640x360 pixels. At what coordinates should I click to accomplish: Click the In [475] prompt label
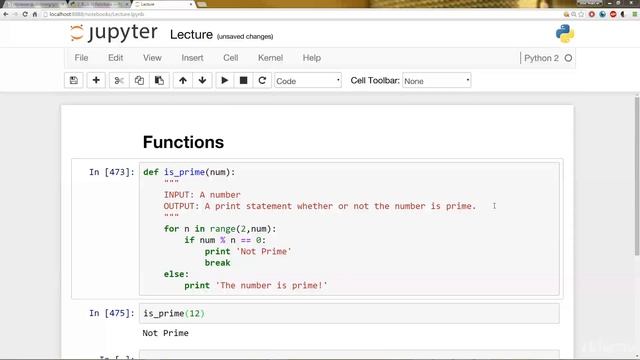click(112, 313)
